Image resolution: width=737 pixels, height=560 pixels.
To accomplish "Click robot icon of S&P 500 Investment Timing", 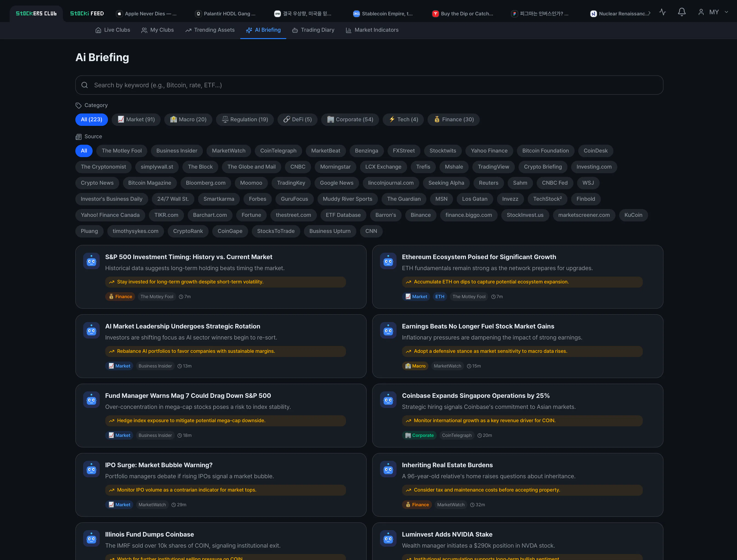I will tap(91, 261).
